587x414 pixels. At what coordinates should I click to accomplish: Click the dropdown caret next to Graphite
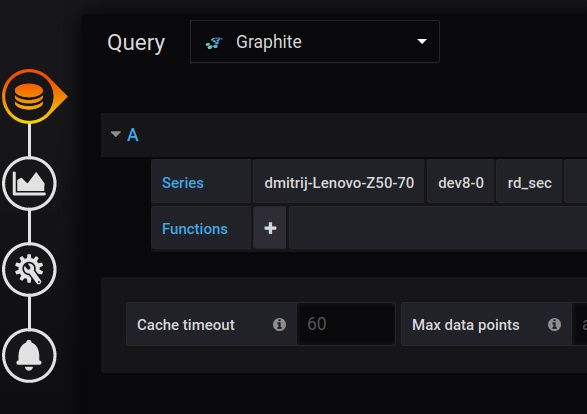(x=422, y=41)
